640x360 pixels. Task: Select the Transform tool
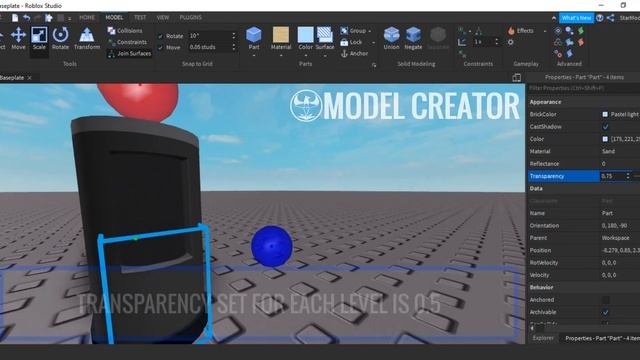click(87, 39)
